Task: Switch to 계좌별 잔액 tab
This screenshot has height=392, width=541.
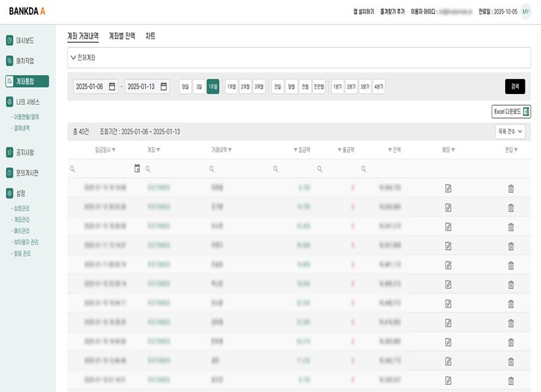Action: coord(122,36)
